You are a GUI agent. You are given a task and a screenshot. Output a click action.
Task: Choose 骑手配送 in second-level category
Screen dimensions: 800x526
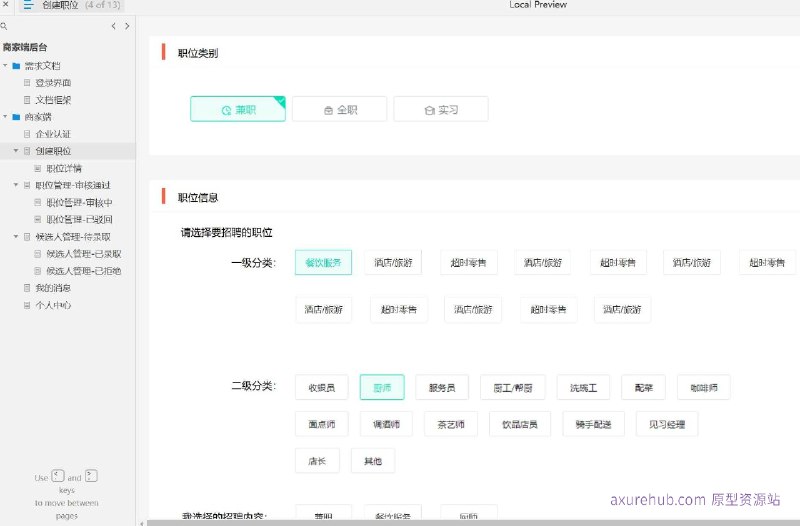pos(593,424)
